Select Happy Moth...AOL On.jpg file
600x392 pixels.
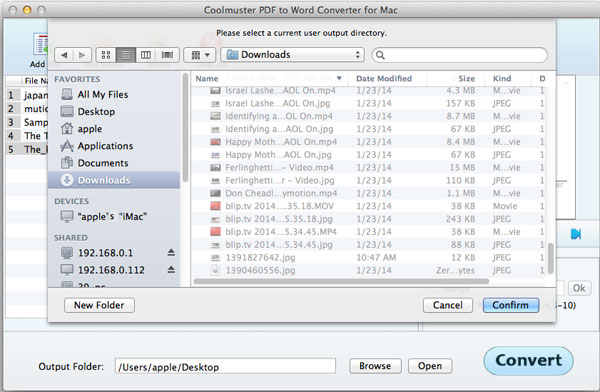368,155
